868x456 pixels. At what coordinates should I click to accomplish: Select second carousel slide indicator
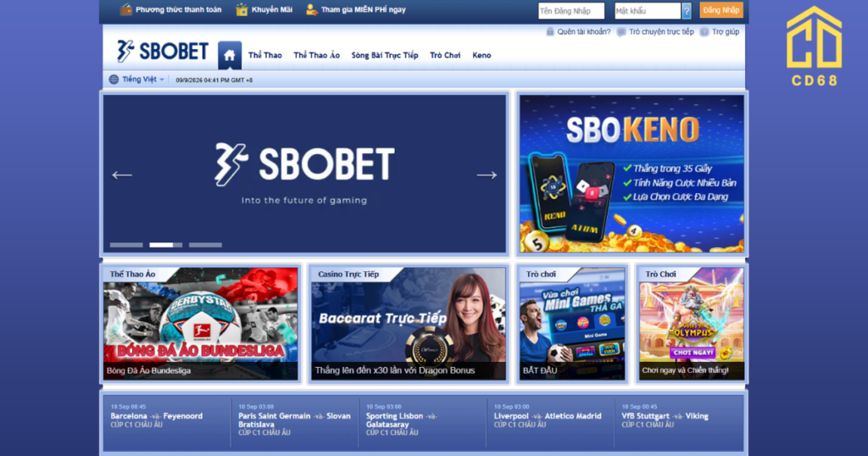tap(165, 245)
